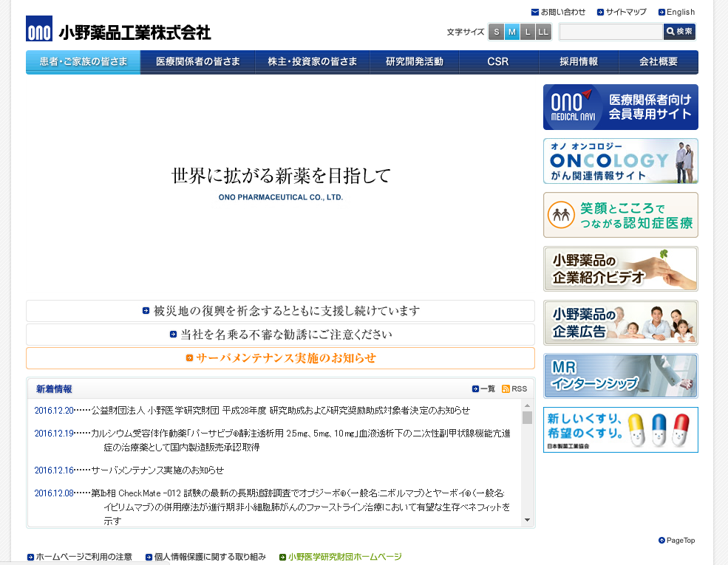The image size is (728, 565).
Task: Open the 採用情報 menu item
Action: point(579,62)
